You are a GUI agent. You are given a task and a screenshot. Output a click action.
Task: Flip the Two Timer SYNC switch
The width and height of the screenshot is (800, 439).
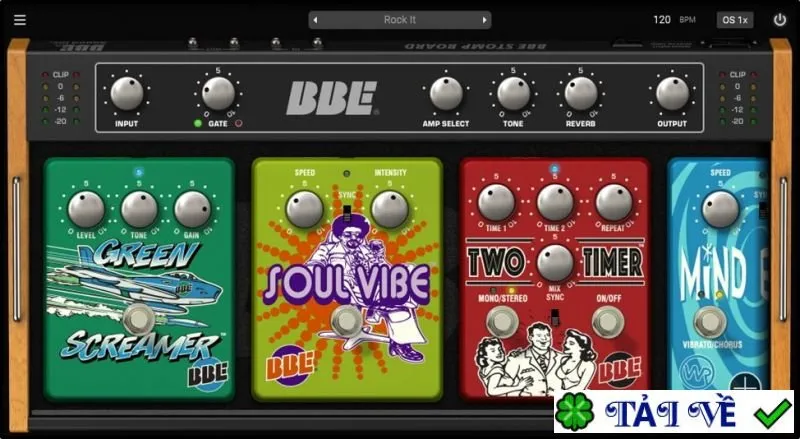click(x=555, y=318)
